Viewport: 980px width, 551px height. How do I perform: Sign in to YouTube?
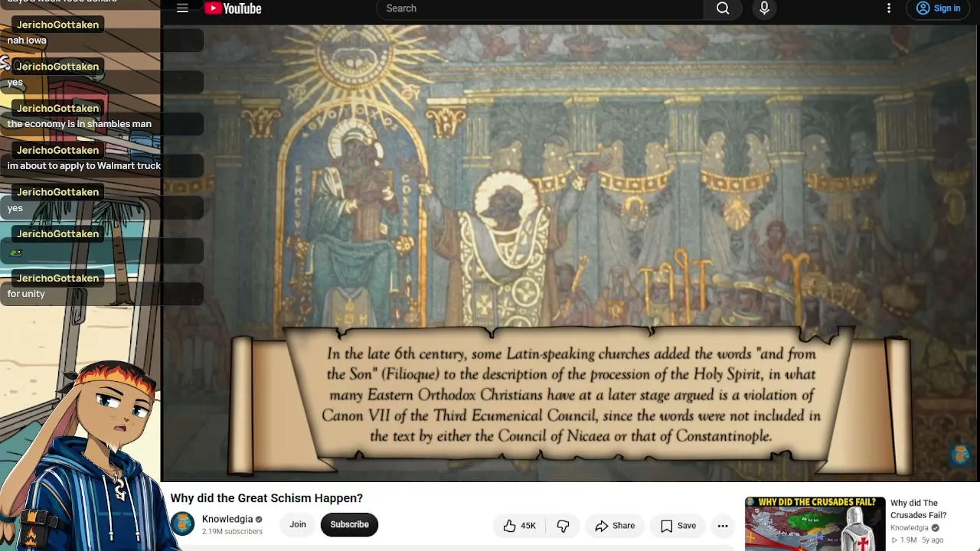point(938,8)
